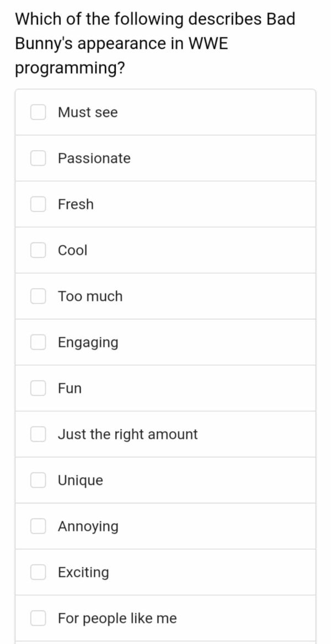
Task: Select the Fresh checkbox
Action: tap(38, 204)
